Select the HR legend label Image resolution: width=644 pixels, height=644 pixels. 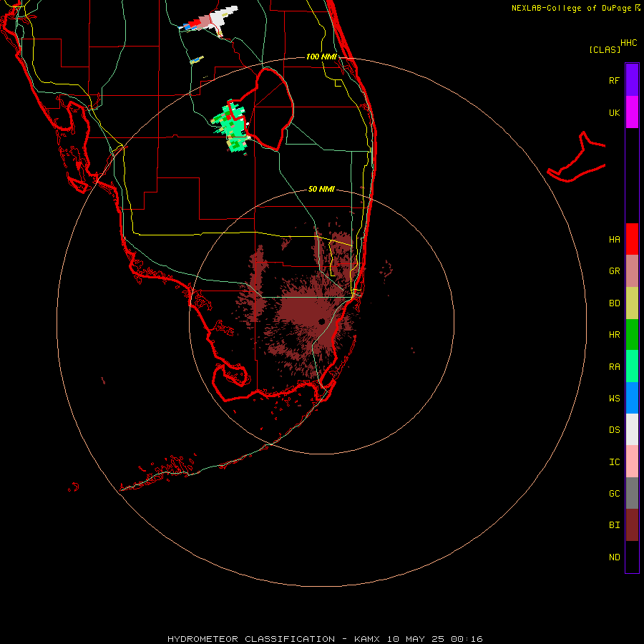(x=614, y=335)
